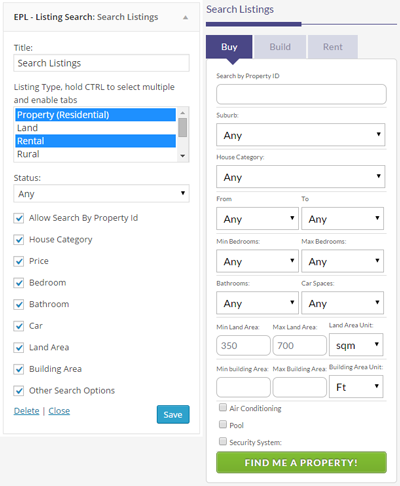Tick the Security System checkbox

pyautogui.click(x=223, y=441)
